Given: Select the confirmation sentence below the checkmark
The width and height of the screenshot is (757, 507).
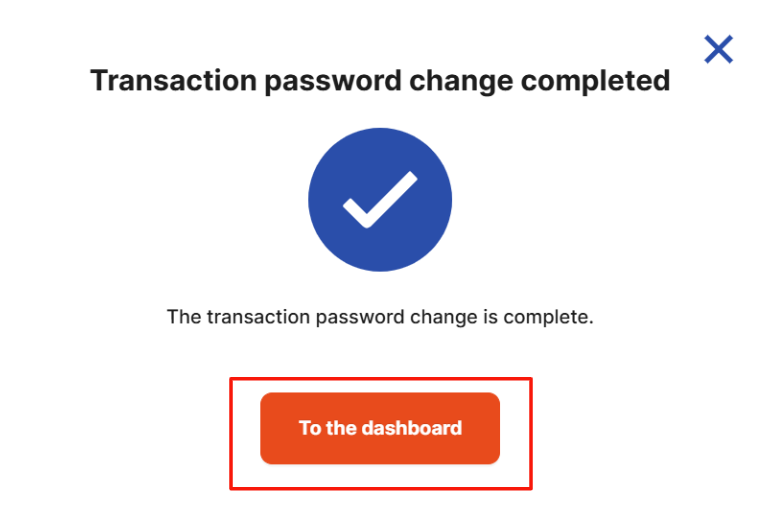Looking at the screenshot, I should pos(380,317).
